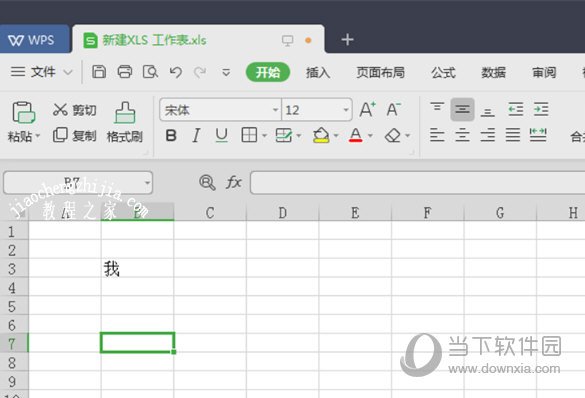The height and width of the screenshot is (398, 585).
Task: Cut the selection with 剪切
Action: pos(75,110)
